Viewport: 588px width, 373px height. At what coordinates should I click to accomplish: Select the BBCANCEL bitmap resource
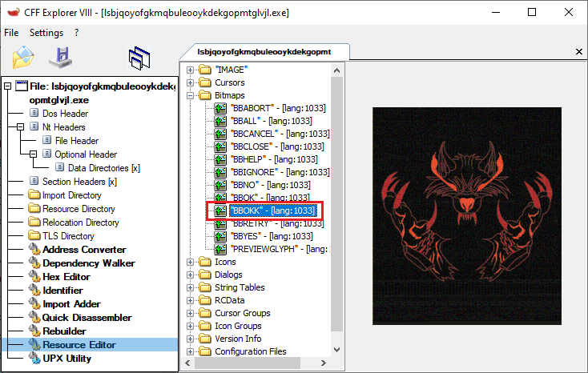coord(279,133)
